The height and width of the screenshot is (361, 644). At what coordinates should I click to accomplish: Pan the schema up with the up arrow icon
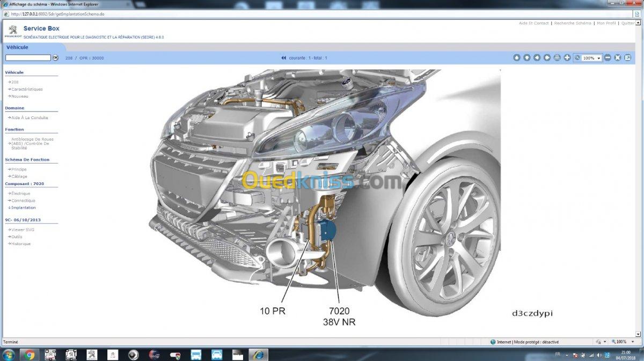click(517, 57)
